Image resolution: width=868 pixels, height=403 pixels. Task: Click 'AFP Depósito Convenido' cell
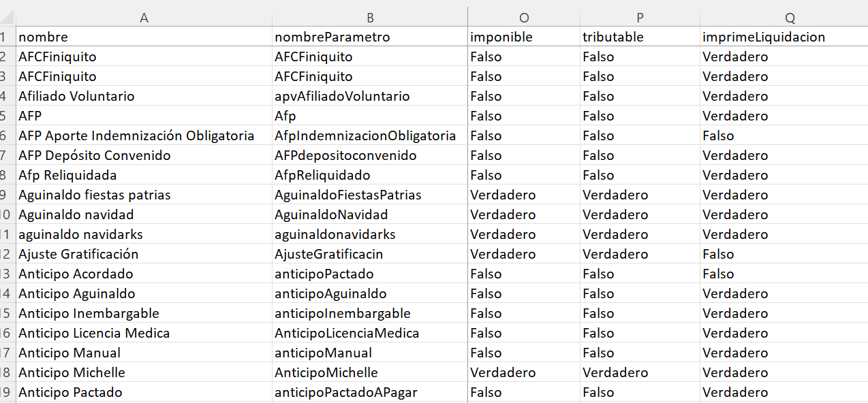144,155
